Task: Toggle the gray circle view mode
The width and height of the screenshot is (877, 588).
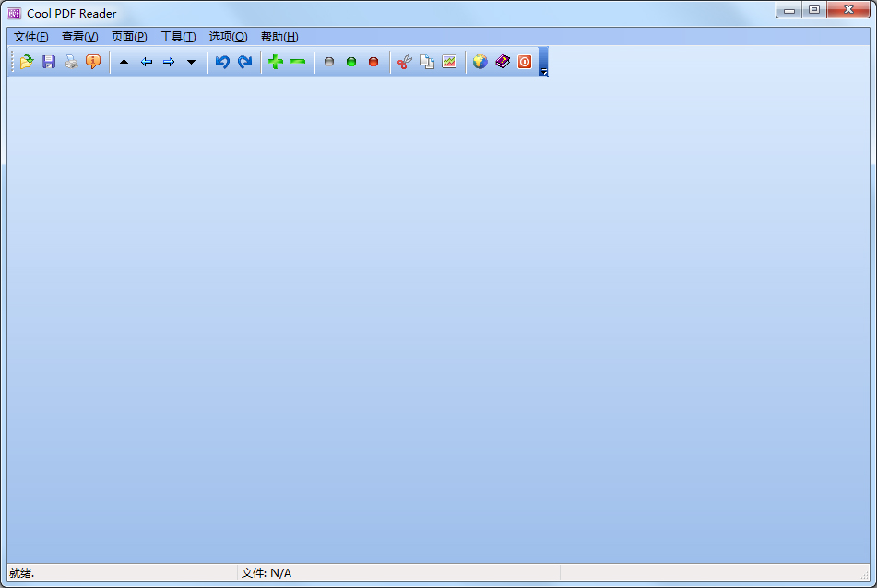Action: (329, 62)
